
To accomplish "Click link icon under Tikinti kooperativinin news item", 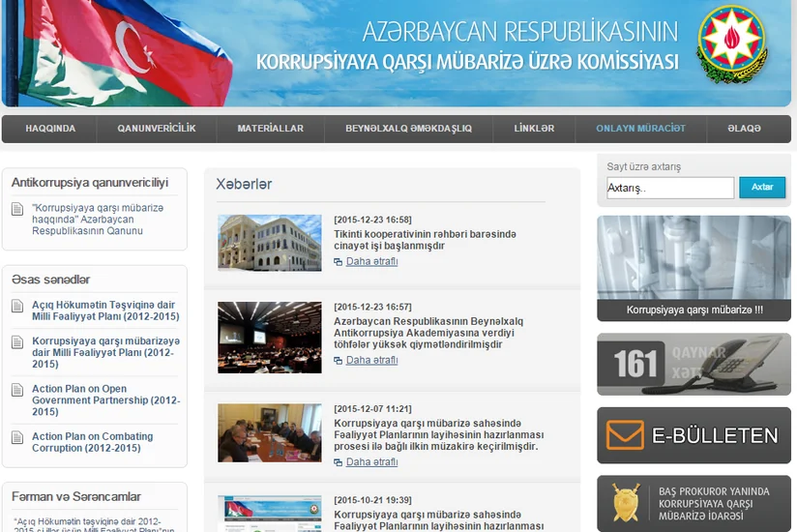I will pos(338,262).
